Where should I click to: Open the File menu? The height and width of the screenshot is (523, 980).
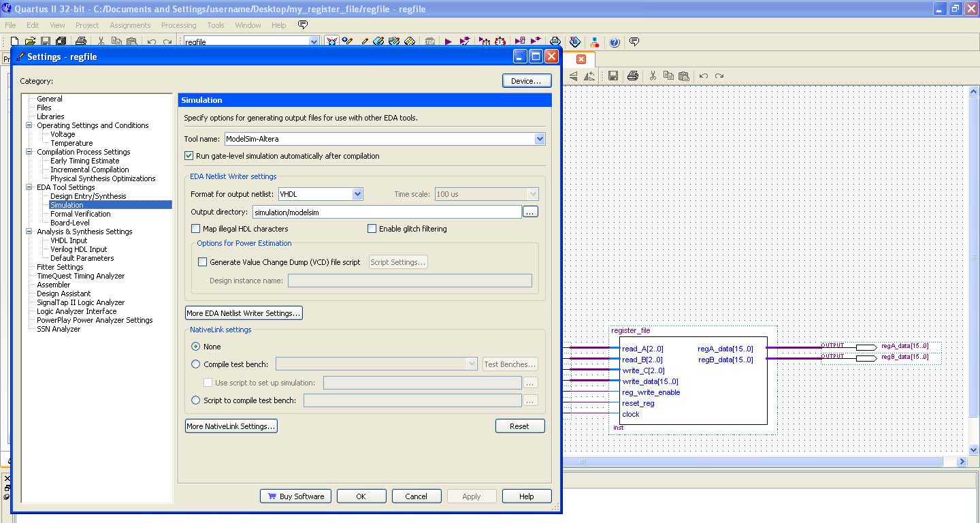10,25
